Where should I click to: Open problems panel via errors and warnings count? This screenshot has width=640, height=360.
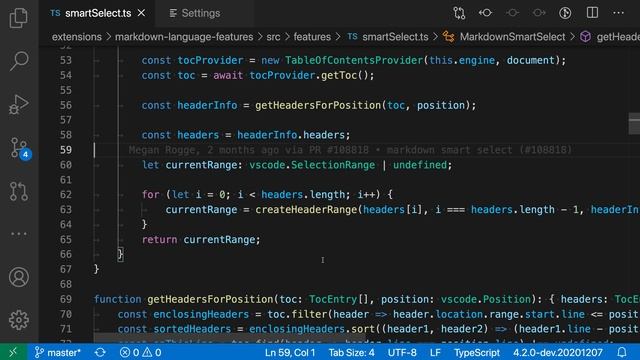coord(140,352)
